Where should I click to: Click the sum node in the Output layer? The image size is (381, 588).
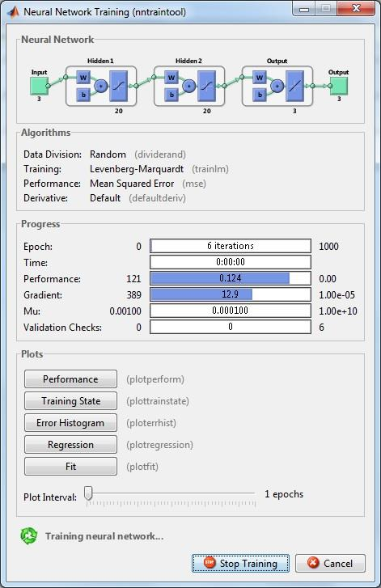pos(277,87)
